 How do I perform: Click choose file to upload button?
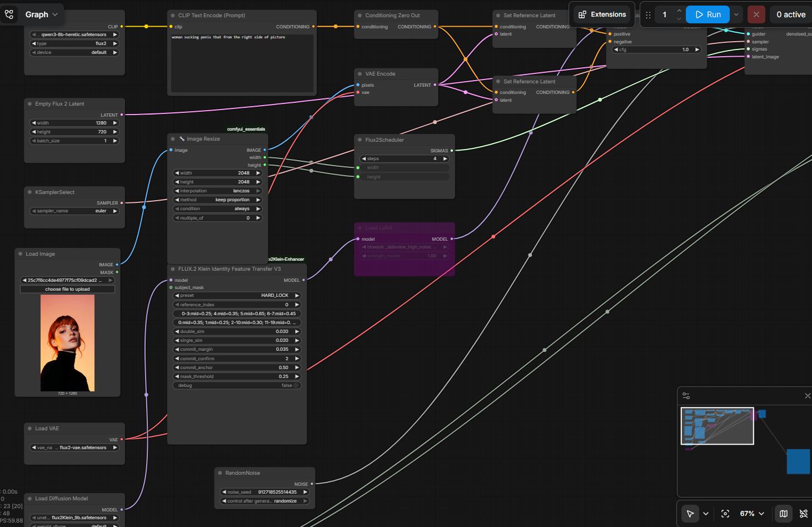coord(67,289)
